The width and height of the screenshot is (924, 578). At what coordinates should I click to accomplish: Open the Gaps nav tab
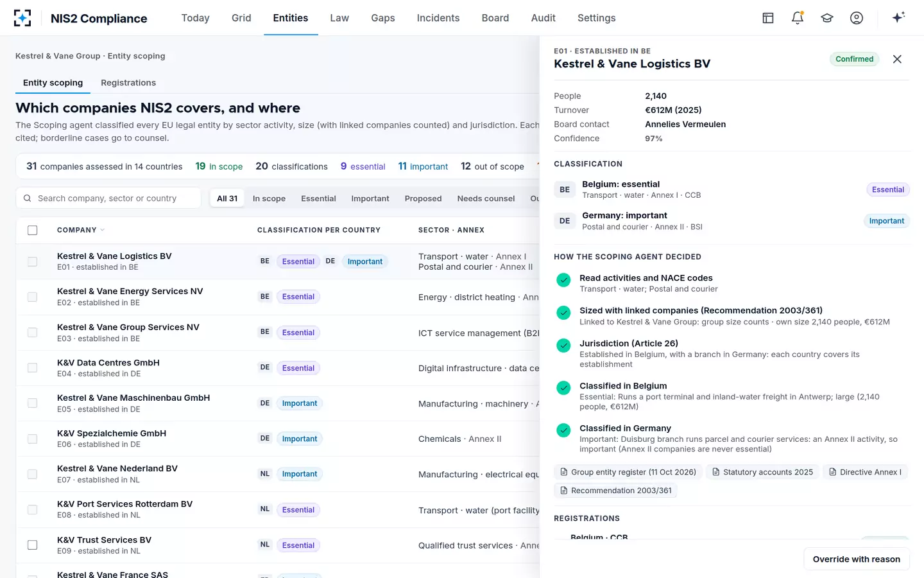pos(383,18)
